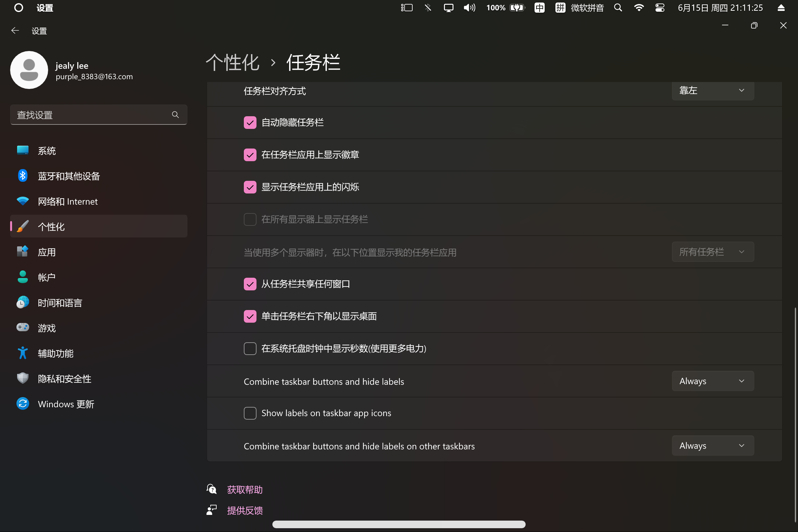Open the Bluetooth status icon in the menu bar
Image resolution: width=798 pixels, height=532 pixels.
(x=428, y=8)
